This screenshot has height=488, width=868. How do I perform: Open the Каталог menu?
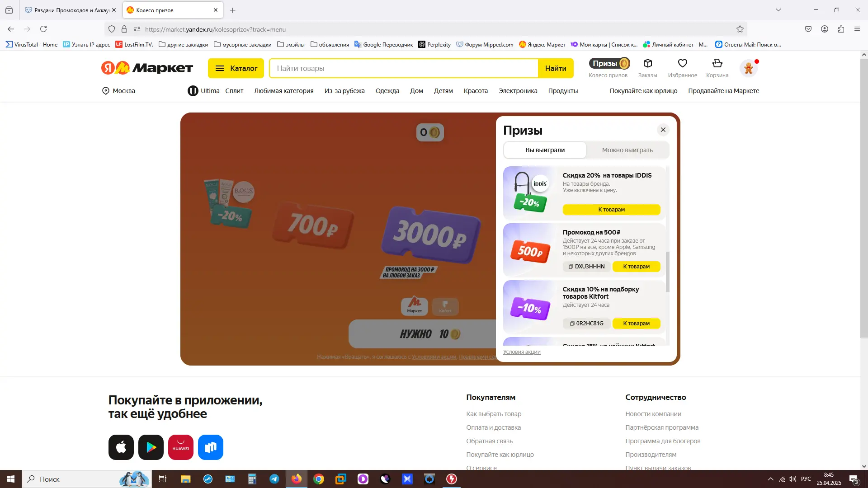[x=236, y=68]
